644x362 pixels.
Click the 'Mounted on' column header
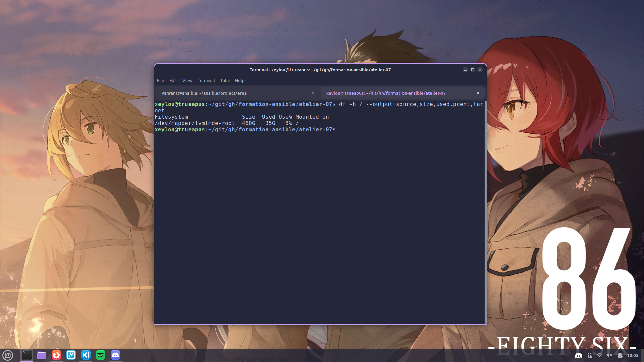312,117
